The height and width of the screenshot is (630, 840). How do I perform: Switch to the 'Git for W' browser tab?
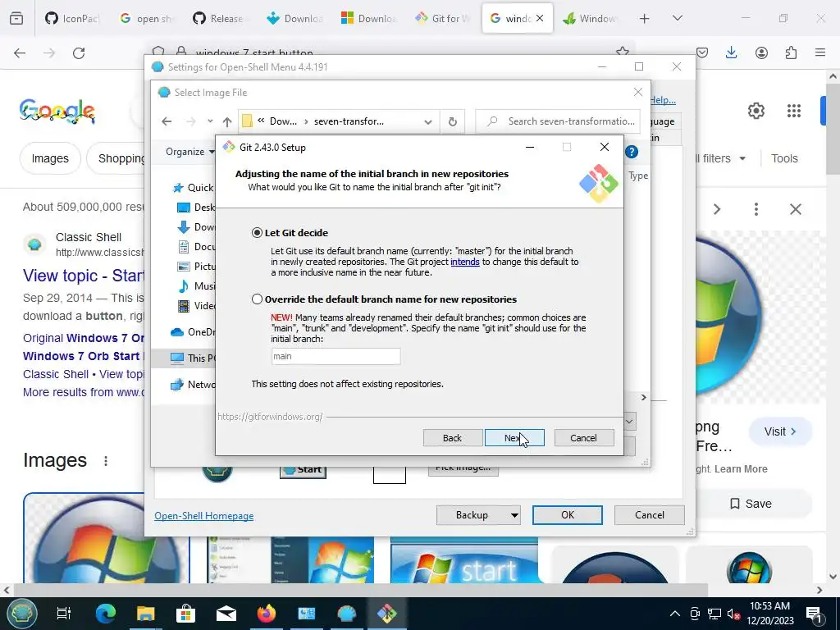(442, 18)
